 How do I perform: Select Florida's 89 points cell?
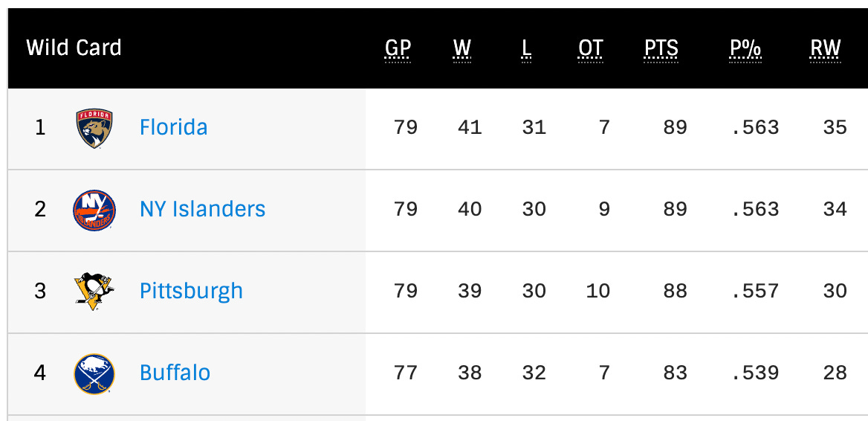pos(676,127)
